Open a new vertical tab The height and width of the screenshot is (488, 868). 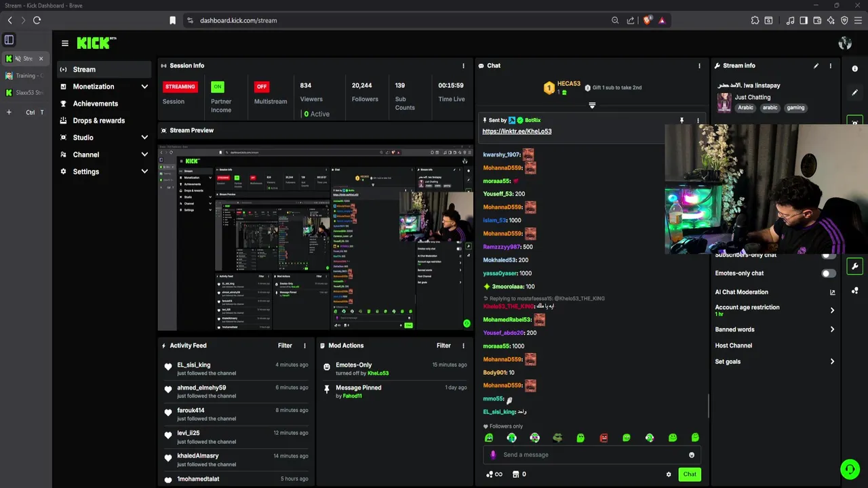coord(9,113)
